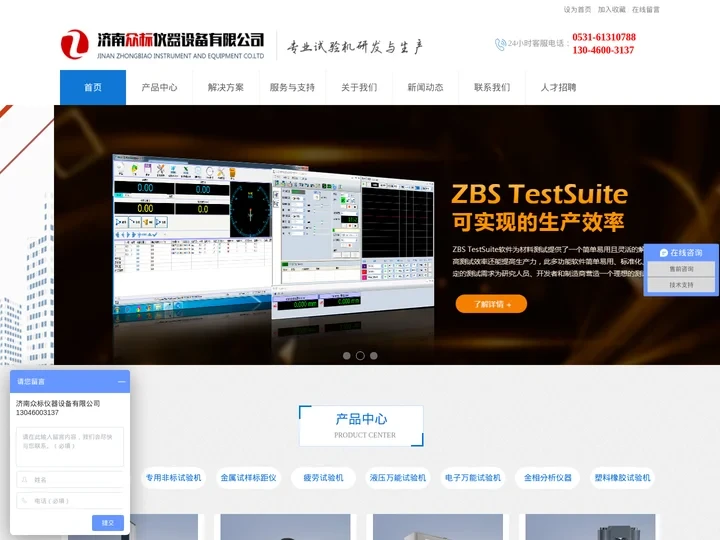Select the 液压万能试验机 category
This screenshot has width=720, height=540.
[398, 478]
